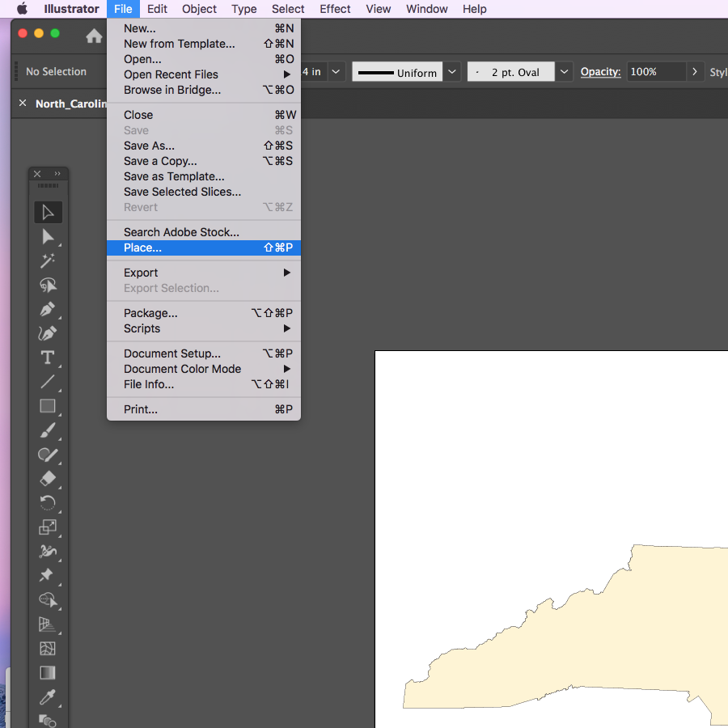Select the Scale tool
This screenshot has height=728, width=728.
tap(48, 527)
